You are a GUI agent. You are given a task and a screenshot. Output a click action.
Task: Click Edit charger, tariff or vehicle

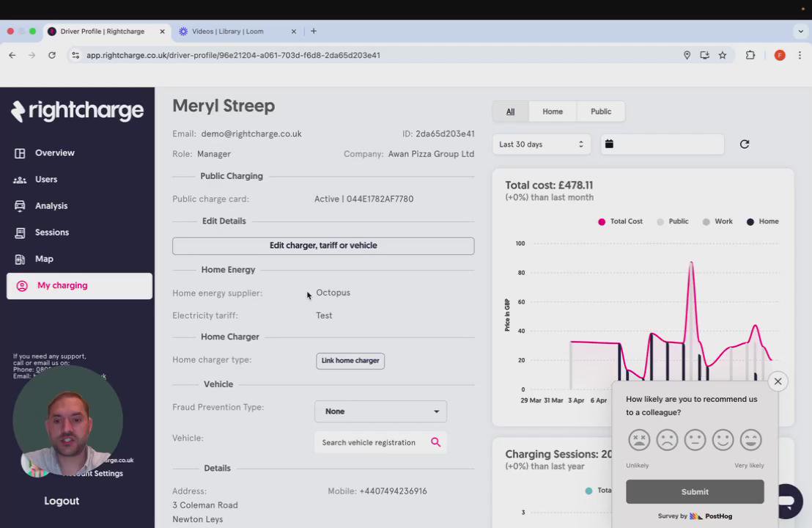click(323, 246)
